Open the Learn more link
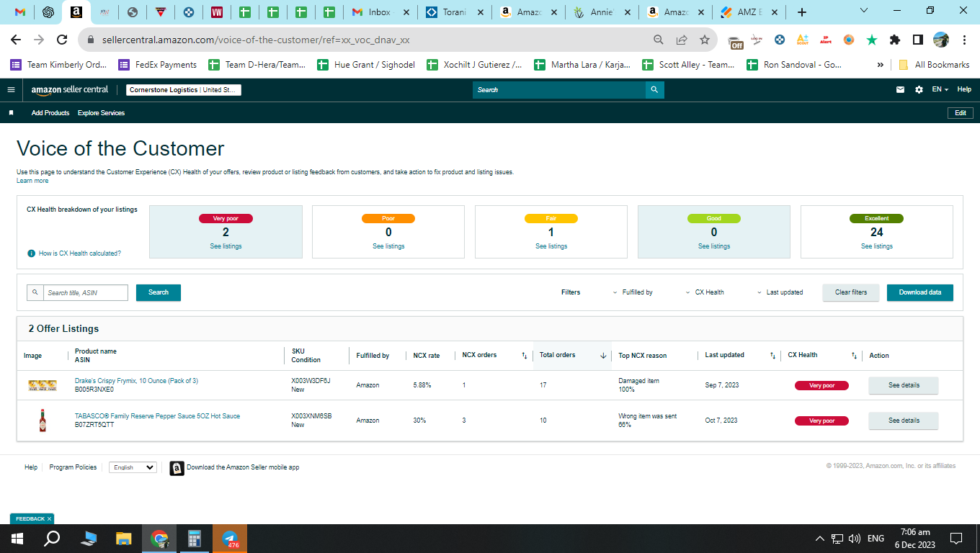980x553 pixels. (x=32, y=181)
